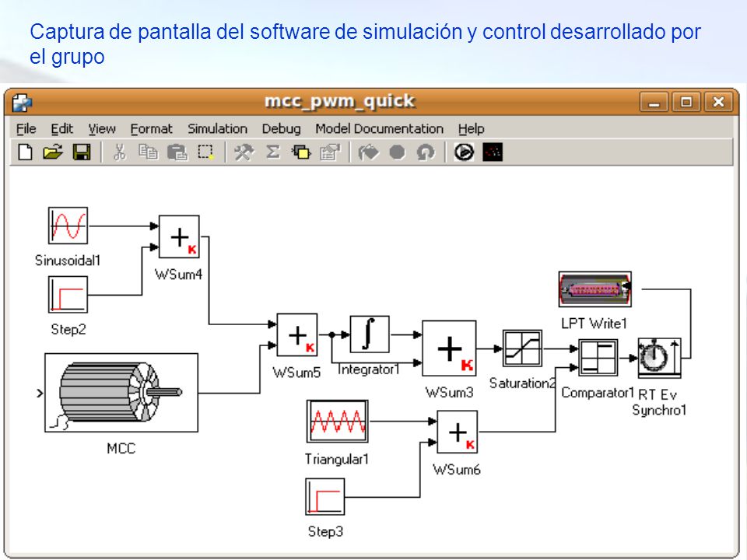This screenshot has height=560, width=747.
Task: Click the Open folder toolbar icon
Action: click(53, 152)
